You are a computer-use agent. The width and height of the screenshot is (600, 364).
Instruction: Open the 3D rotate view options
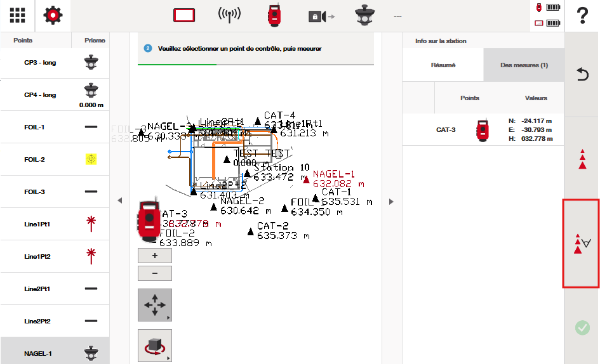point(154,346)
